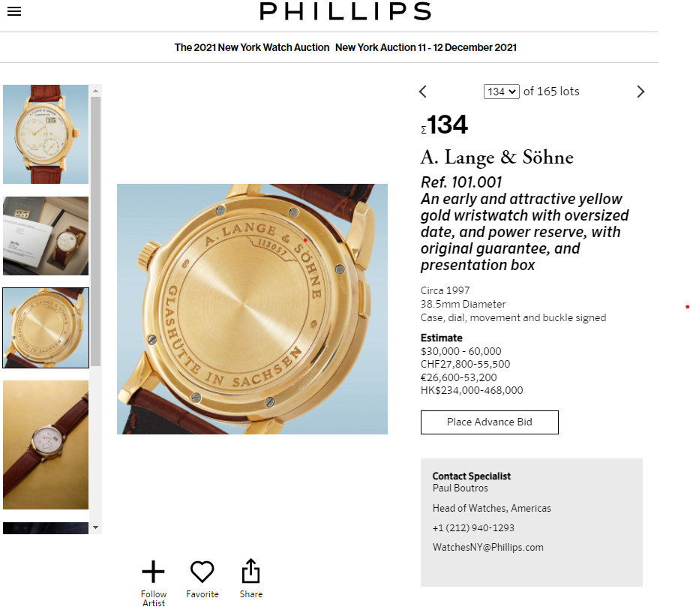Favorite this lot with the heart icon
This screenshot has height=616, width=690.
[202, 572]
